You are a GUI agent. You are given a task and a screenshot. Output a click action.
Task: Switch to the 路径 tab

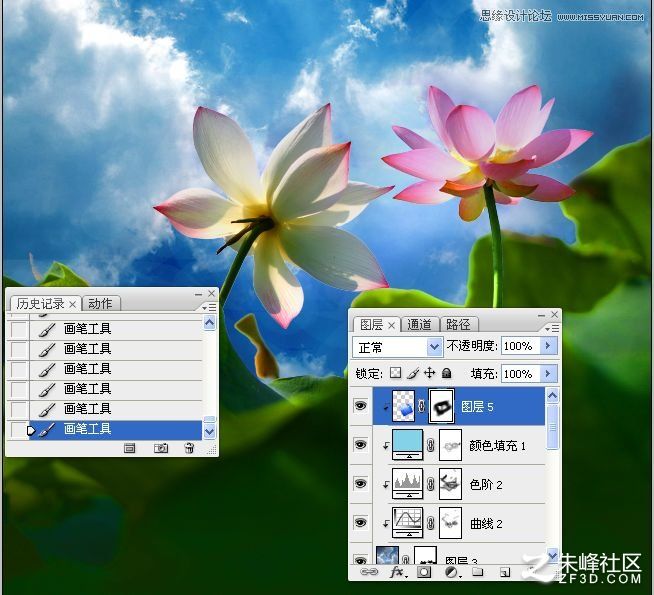tap(458, 324)
